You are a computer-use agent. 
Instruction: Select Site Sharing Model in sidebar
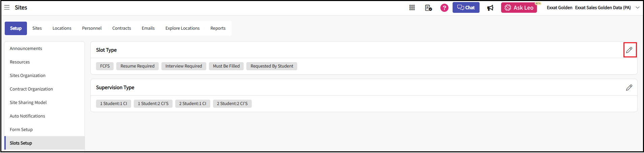click(x=28, y=103)
